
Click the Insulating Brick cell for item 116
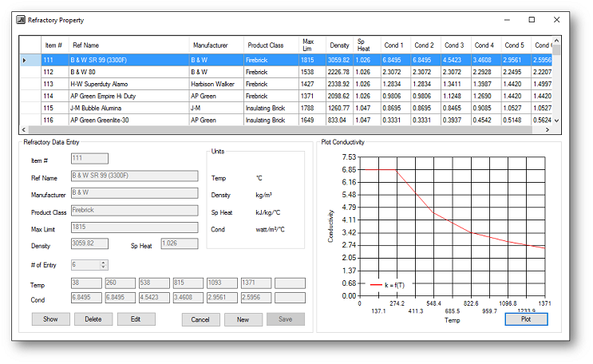pyautogui.click(x=271, y=121)
